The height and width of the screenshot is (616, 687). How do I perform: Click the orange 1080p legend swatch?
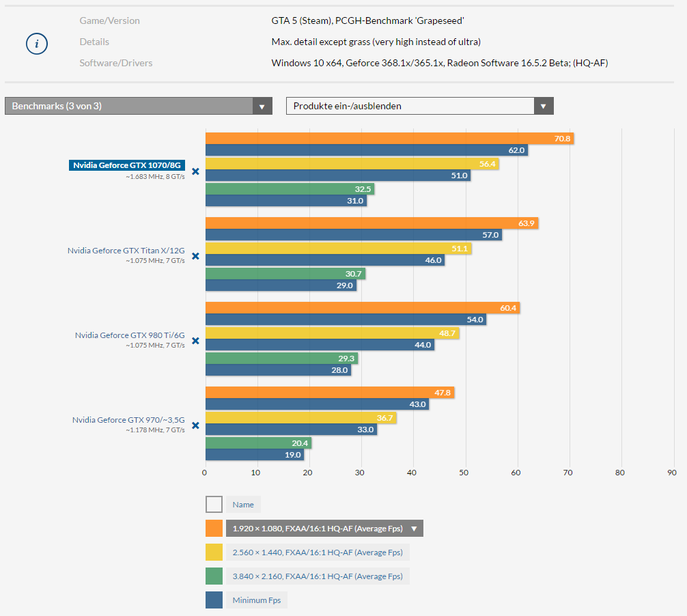(x=214, y=529)
